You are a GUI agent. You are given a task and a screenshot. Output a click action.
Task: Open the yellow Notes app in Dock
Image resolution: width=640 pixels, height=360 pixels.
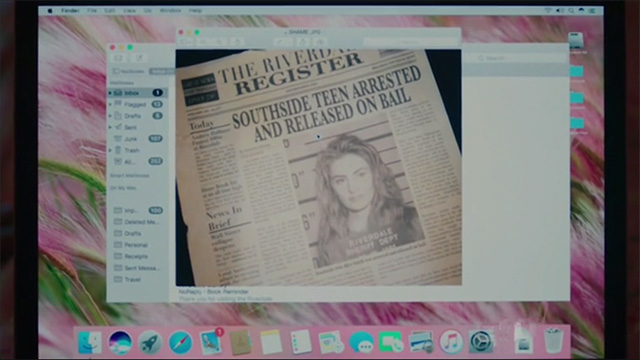tap(271, 342)
